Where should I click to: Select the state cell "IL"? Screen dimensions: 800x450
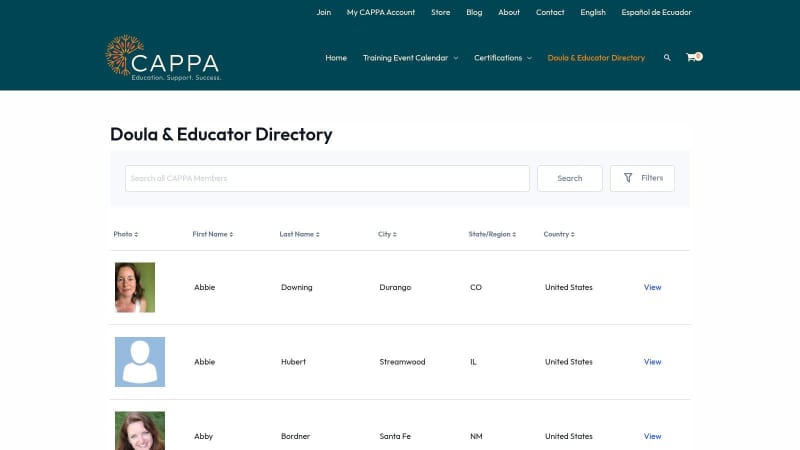click(473, 362)
